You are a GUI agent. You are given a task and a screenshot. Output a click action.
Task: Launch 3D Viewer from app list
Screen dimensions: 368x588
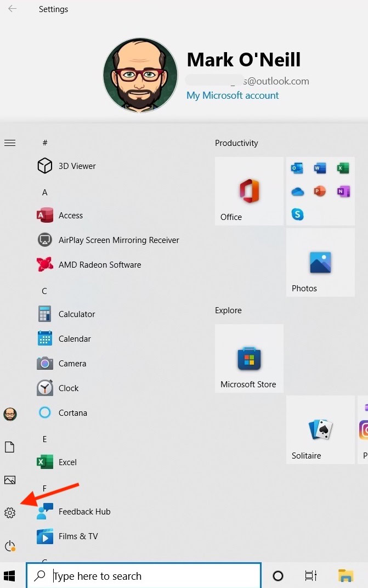(77, 166)
